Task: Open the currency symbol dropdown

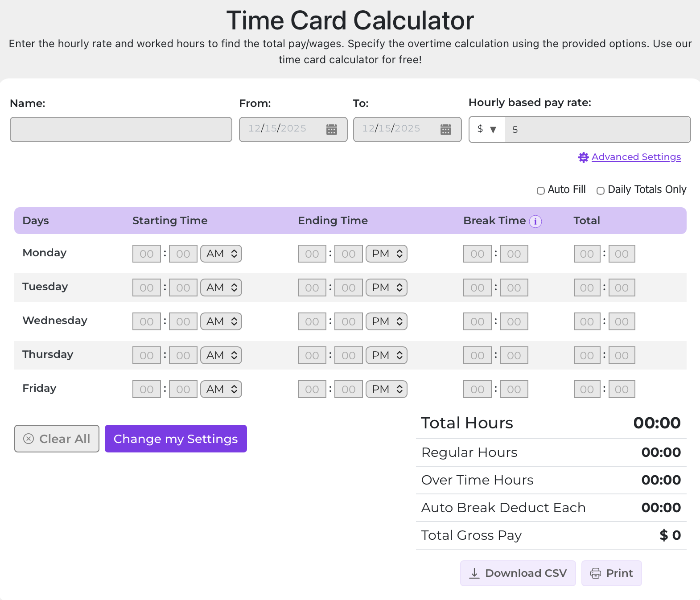Action: [x=486, y=130]
